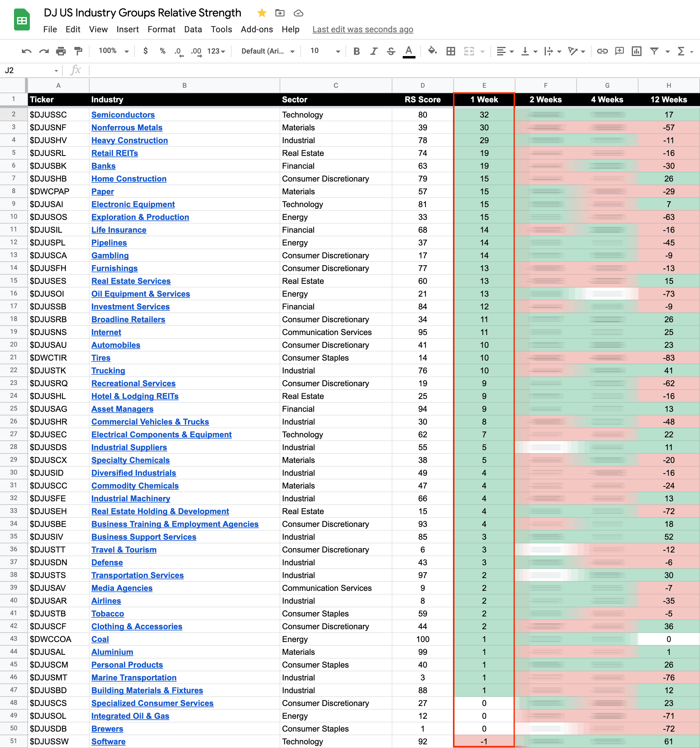Click the Undo icon
Image resolution: width=700 pixels, height=748 pixels.
point(26,51)
